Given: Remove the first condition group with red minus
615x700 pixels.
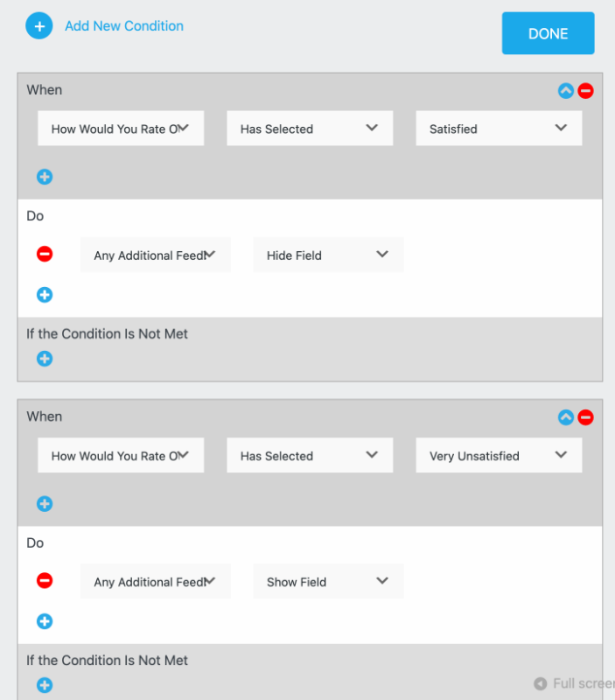Looking at the screenshot, I should coord(585,90).
